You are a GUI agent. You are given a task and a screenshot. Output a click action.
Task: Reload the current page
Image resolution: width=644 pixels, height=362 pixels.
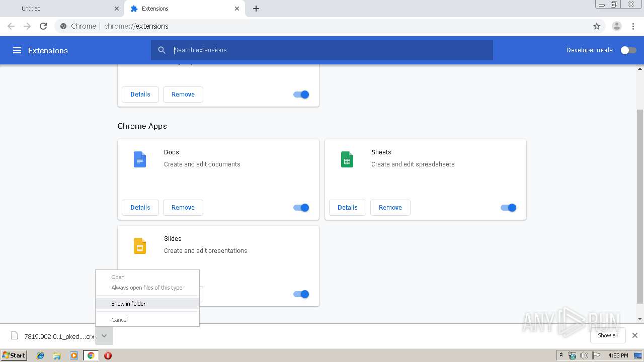click(43, 26)
